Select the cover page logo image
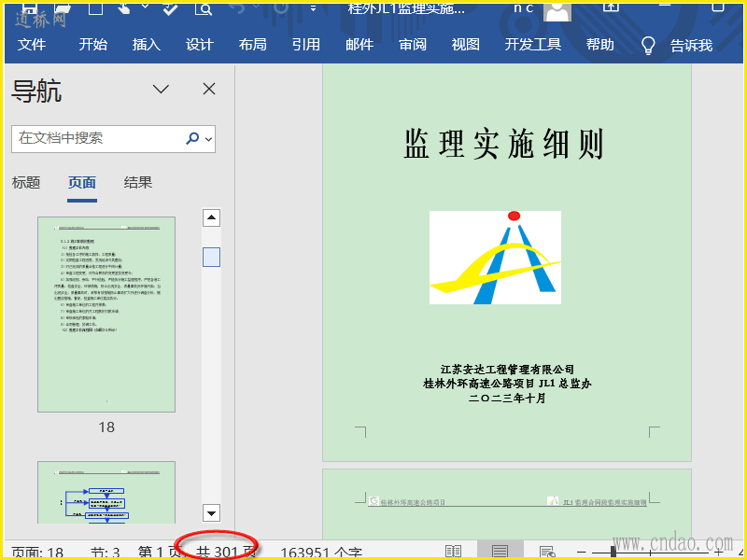Image resolution: width=747 pixels, height=560 pixels. (495, 258)
